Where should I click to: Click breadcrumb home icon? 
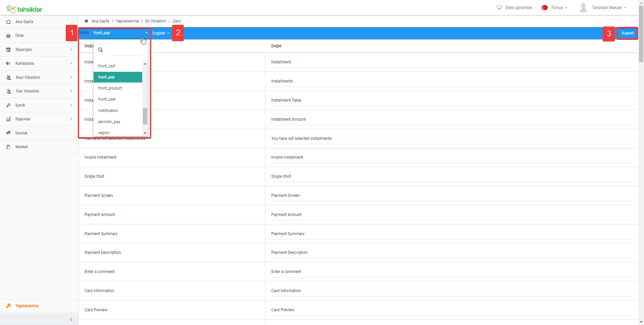tap(86, 21)
